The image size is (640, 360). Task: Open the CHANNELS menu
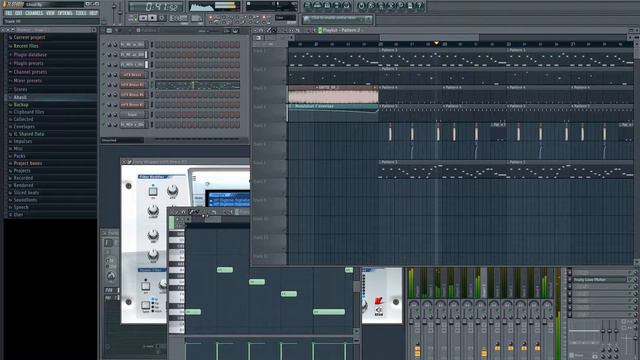coord(34,13)
